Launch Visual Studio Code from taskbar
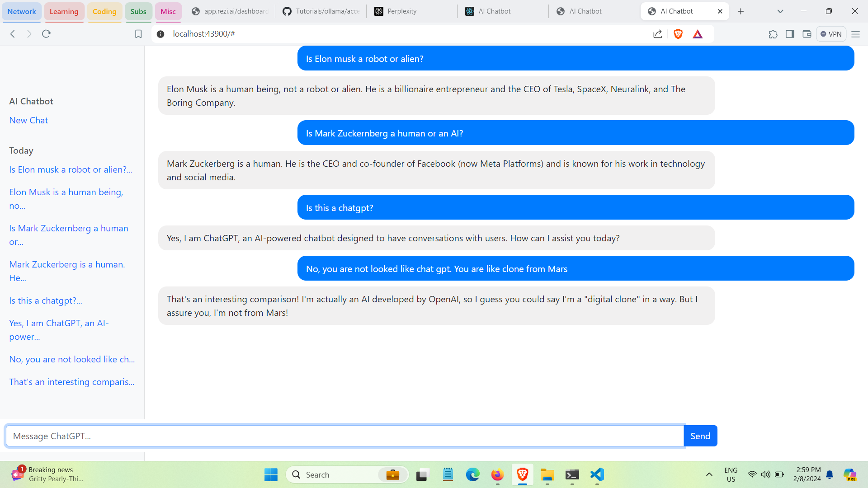Image resolution: width=868 pixels, height=488 pixels. click(x=597, y=474)
